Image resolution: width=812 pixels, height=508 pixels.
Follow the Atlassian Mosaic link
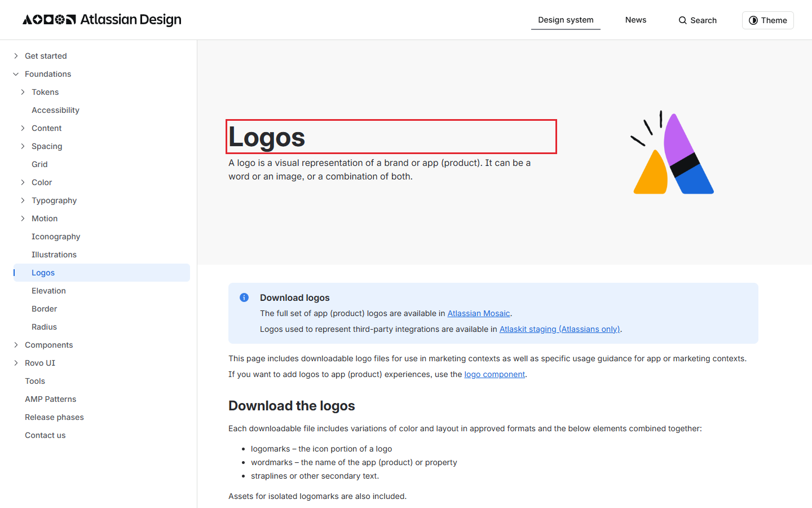point(479,313)
